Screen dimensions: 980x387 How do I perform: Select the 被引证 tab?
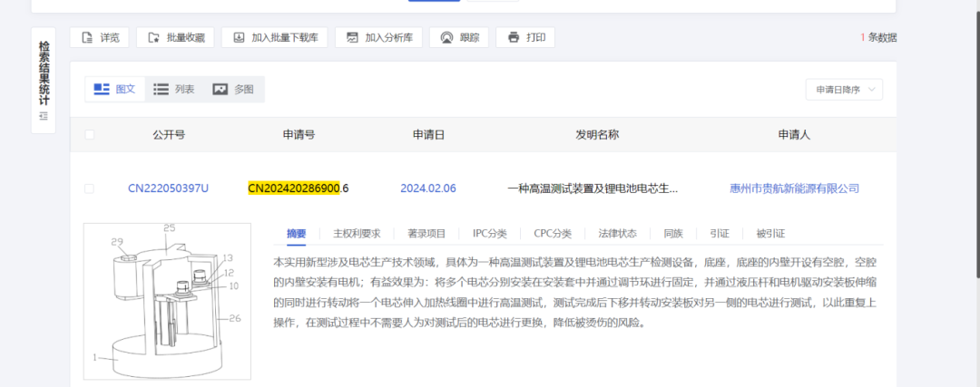click(770, 234)
